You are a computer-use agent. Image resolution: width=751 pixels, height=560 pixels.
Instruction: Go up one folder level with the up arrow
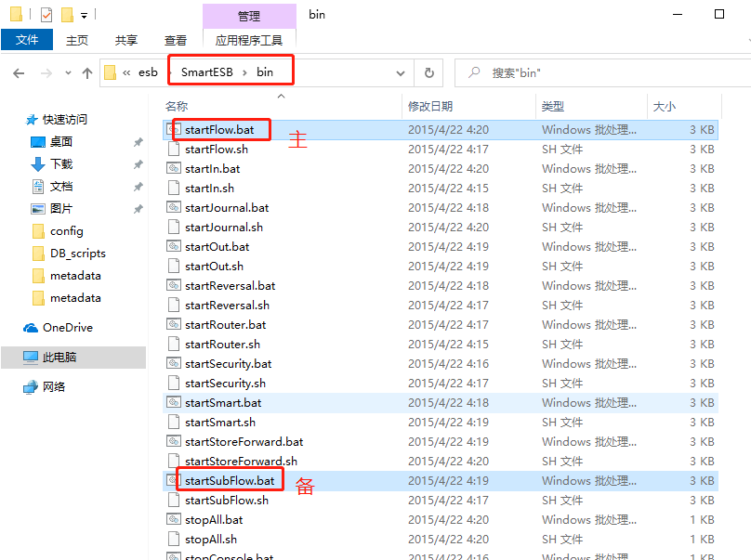(x=87, y=72)
